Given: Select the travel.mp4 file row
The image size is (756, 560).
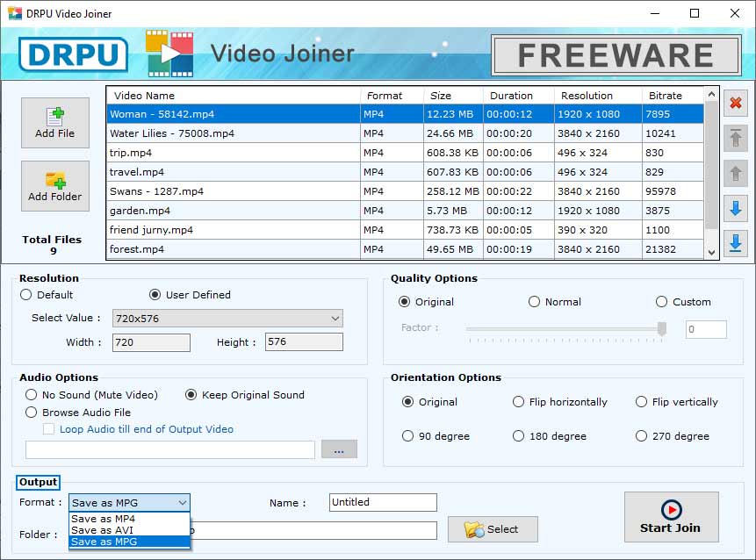Looking at the screenshot, I should click(405, 172).
